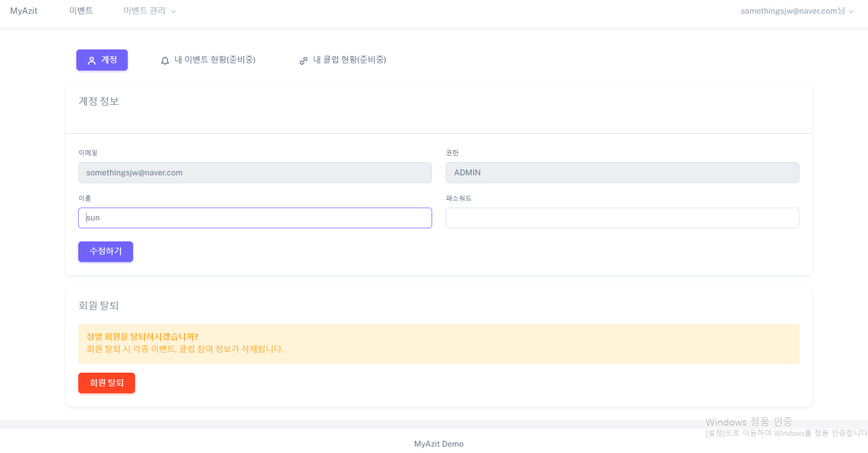Click the yellow withdrawal warning banner
Viewport: 868px width, 453px height.
coord(438,344)
